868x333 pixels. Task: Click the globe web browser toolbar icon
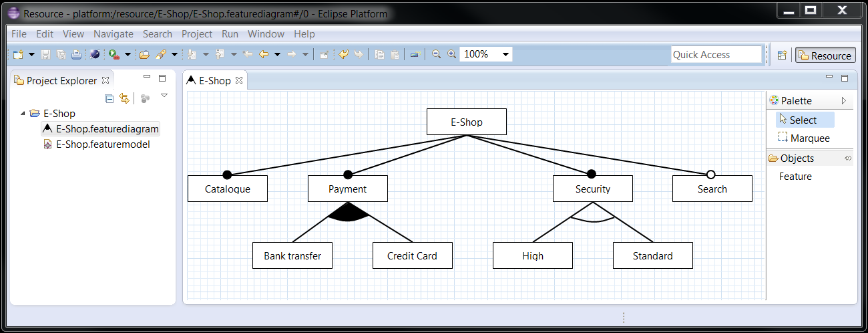click(95, 55)
